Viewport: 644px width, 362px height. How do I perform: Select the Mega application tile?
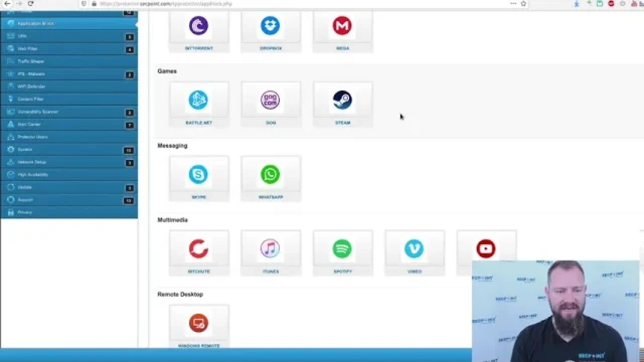[343, 31]
